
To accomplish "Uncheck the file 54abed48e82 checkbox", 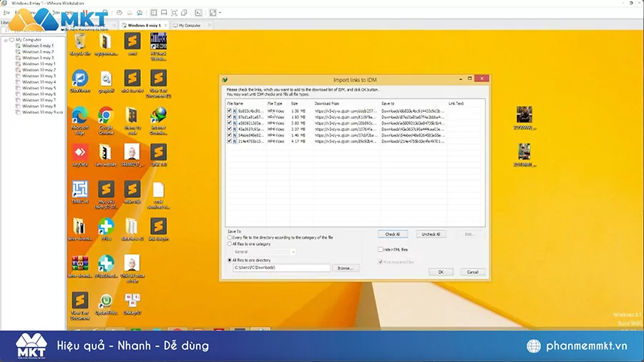I will point(229,135).
